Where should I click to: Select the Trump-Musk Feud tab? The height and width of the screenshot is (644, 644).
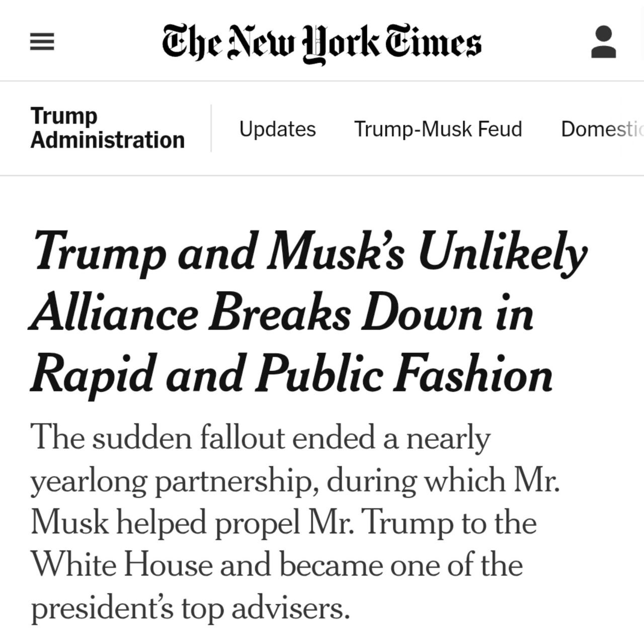438,129
